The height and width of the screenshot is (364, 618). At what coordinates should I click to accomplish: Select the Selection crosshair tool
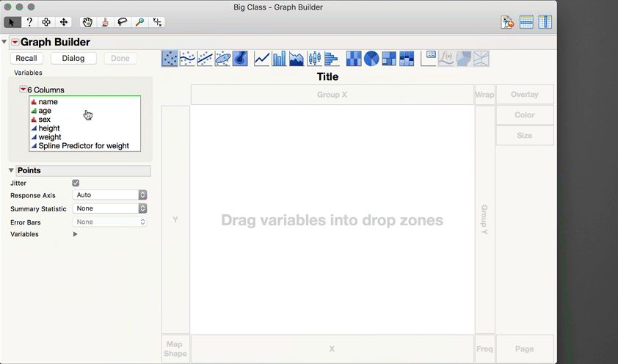[x=46, y=22]
